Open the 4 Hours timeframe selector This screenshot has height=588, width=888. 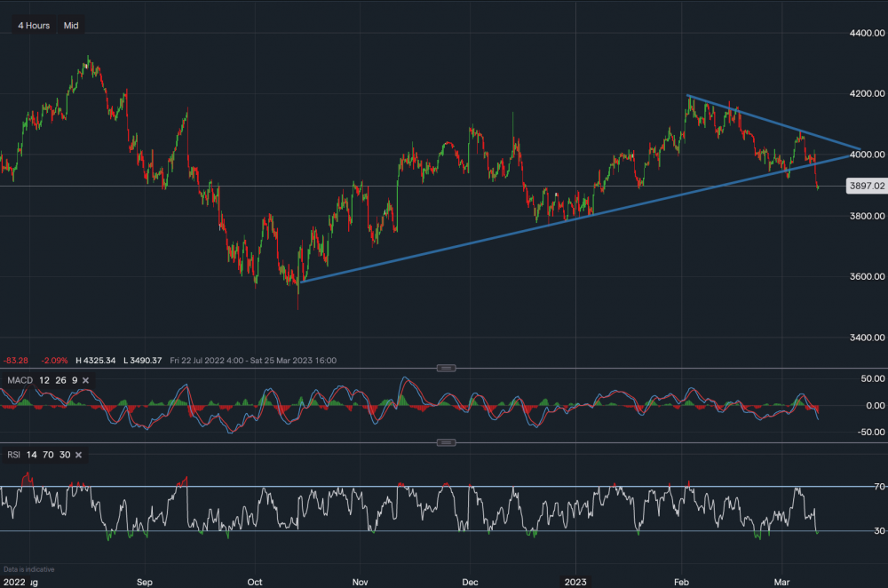pos(33,25)
